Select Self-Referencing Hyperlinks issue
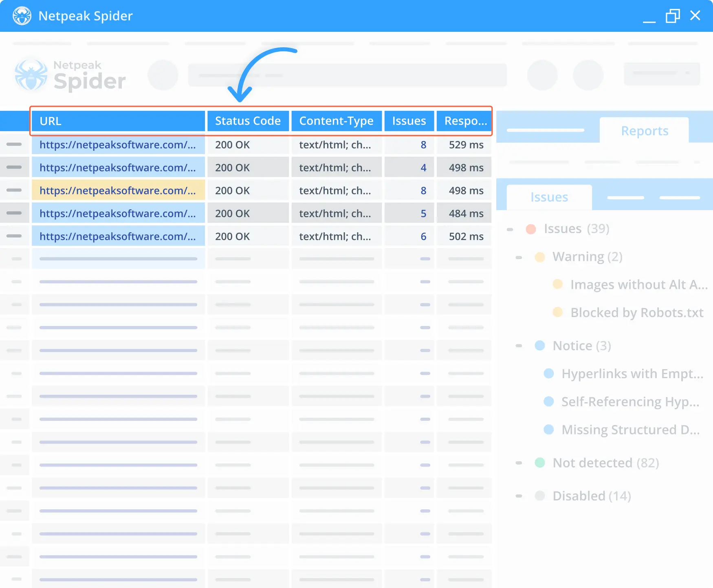This screenshot has height=588, width=713. [630, 402]
